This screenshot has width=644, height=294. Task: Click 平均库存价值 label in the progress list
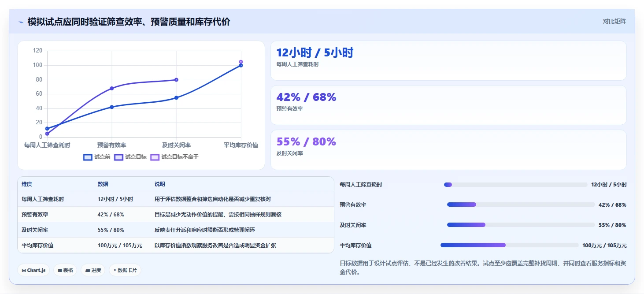[x=355, y=246]
